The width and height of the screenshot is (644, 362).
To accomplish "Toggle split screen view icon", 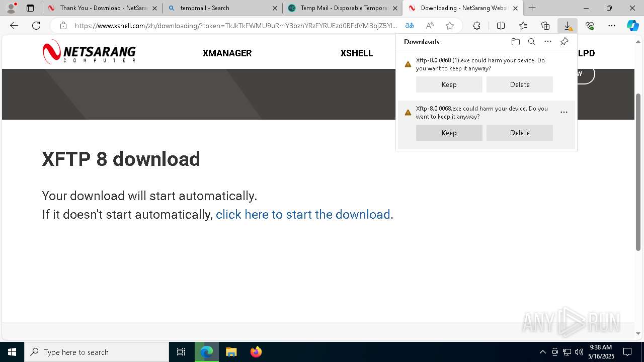I will pyautogui.click(x=501, y=26).
